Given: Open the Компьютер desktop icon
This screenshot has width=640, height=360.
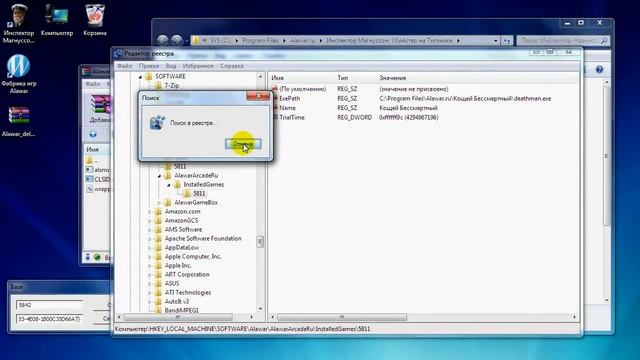Looking at the screenshot, I should [x=57, y=20].
